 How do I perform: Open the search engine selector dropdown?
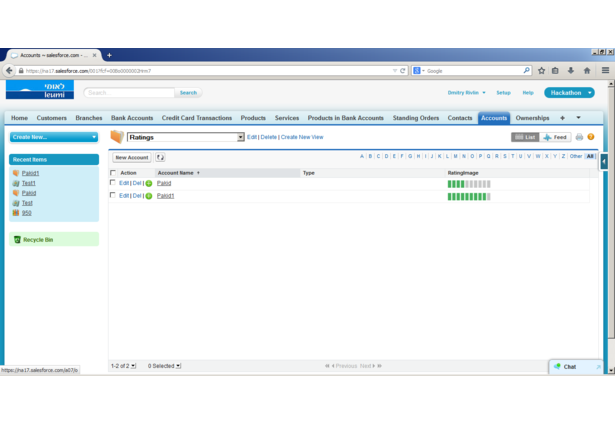(x=419, y=71)
